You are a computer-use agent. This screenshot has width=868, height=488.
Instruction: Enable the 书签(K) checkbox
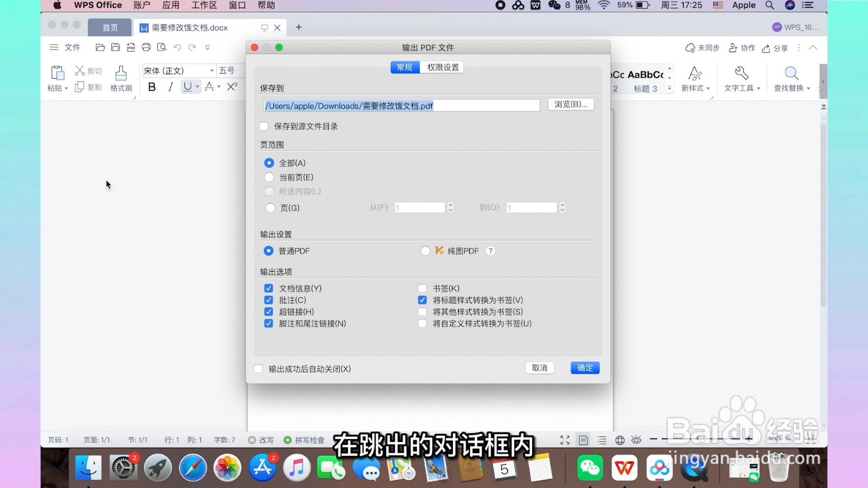[x=422, y=288]
